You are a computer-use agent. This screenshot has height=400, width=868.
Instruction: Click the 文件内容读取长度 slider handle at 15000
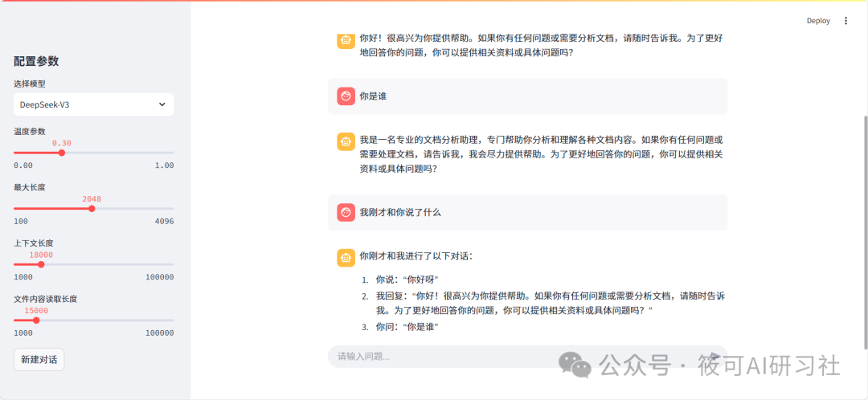tap(36, 320)
